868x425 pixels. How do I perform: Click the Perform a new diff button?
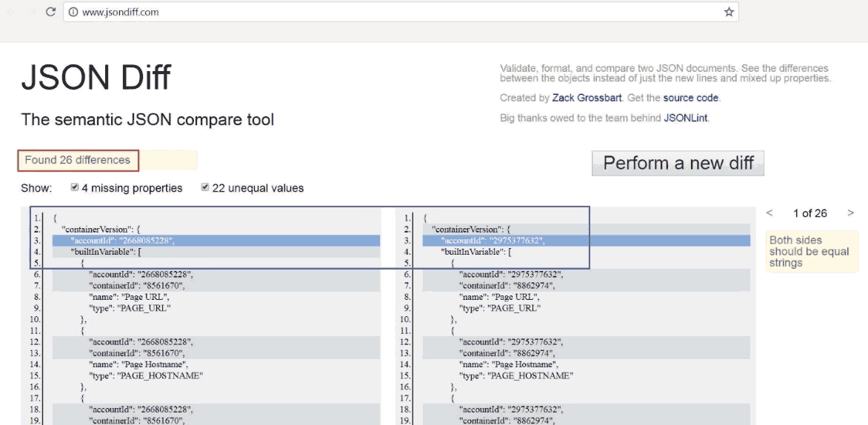tap(678, 163)
